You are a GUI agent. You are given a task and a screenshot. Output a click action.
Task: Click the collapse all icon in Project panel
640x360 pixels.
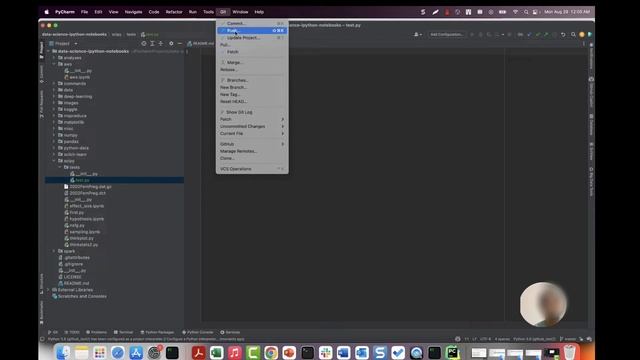(x=161, y=43)
